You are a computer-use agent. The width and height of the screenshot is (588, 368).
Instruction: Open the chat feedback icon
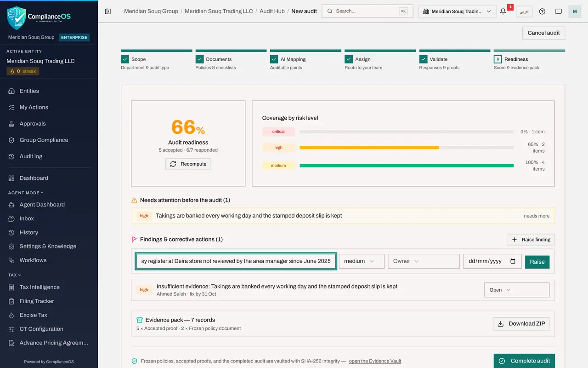click(559, 11)
